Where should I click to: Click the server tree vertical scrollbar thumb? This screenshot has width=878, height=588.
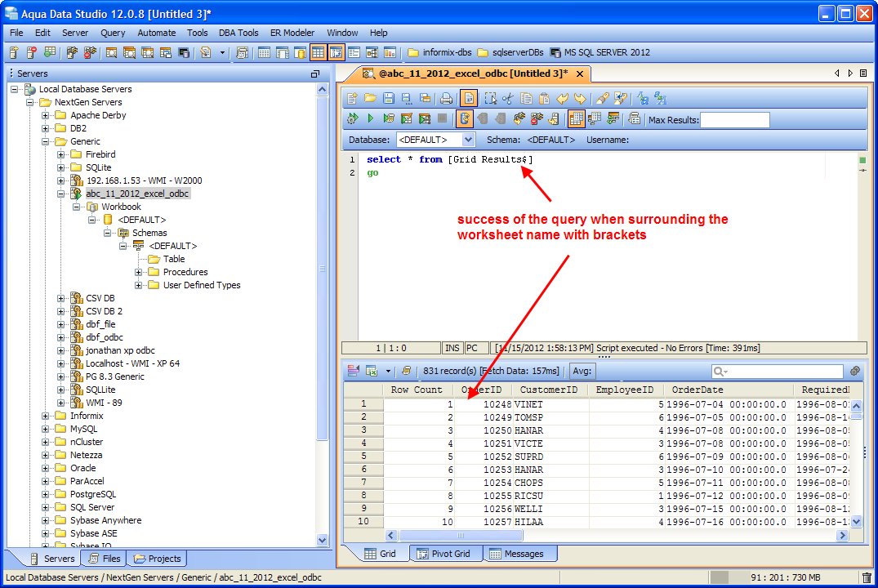[322, 269]
